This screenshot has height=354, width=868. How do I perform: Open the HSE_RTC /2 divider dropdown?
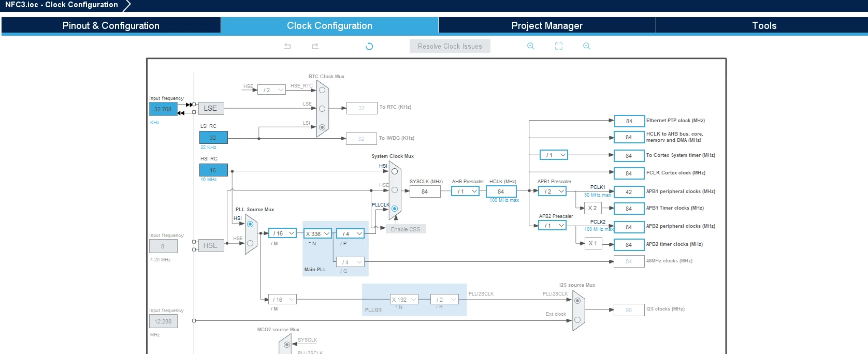[x=272, y=90]
